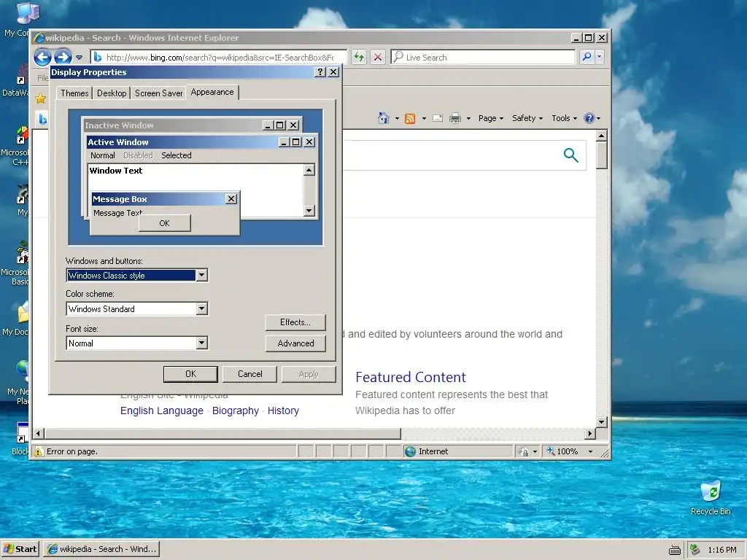Click the horizontal scrollbar right arrow
747x560 pixels.
point(590,433)
